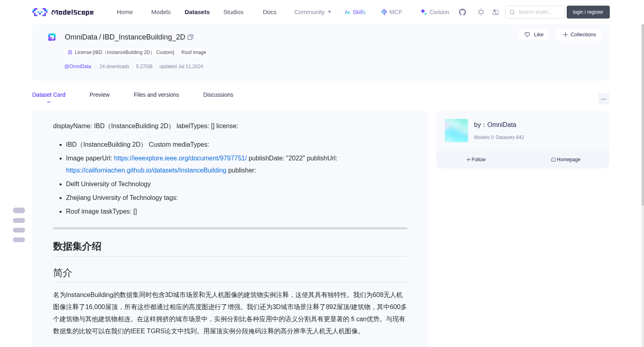This screenshot has height=347, width=644.
Task: Jump using the second outline navigation pill
Action: click(19, 220)
